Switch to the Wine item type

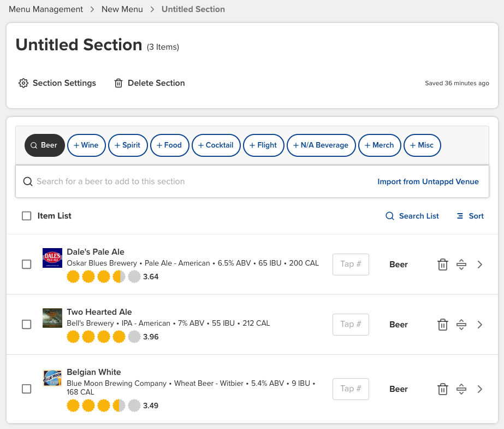coord(86,145)
